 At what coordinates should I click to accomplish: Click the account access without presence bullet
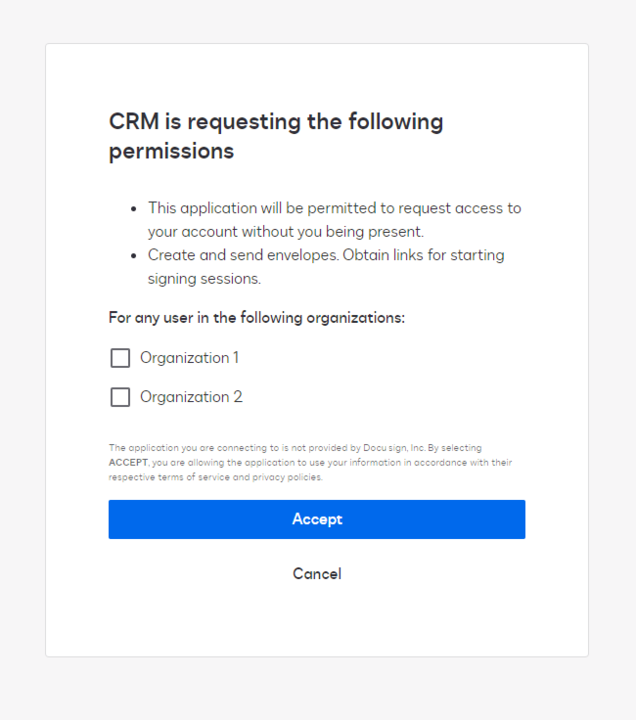(x=334, y=220)
